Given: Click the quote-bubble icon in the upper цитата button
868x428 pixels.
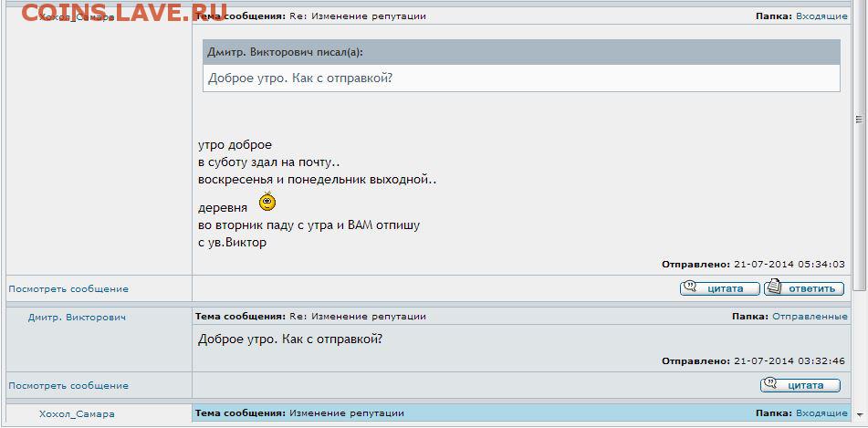Looking at the screenshot, I should (690, 287).
